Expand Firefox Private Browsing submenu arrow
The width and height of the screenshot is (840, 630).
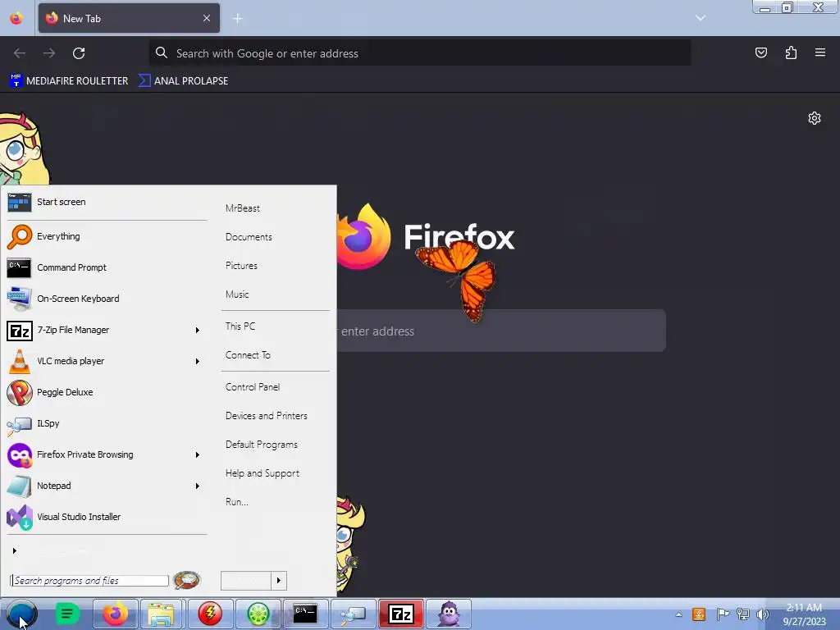point(198,454)
